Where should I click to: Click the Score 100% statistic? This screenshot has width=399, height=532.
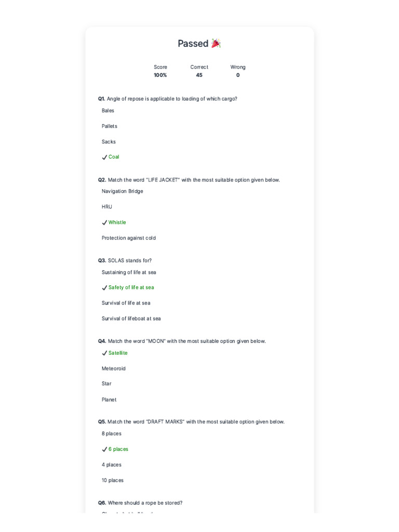tap(161, 71)
